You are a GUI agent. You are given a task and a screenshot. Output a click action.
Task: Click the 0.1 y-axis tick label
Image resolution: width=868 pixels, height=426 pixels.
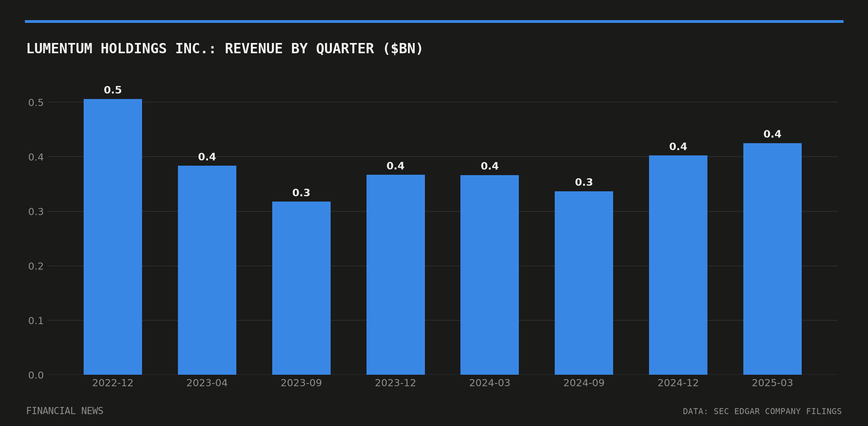[36, 321]
